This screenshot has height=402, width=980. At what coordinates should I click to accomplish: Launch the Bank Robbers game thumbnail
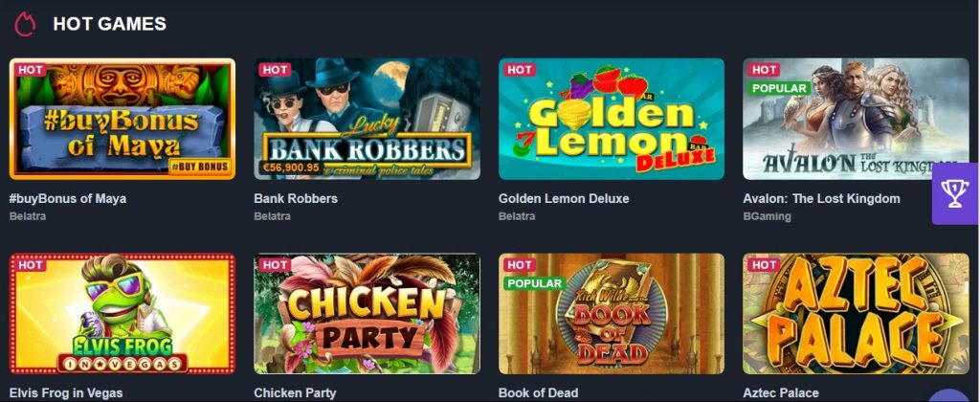(x=367, y=119)
